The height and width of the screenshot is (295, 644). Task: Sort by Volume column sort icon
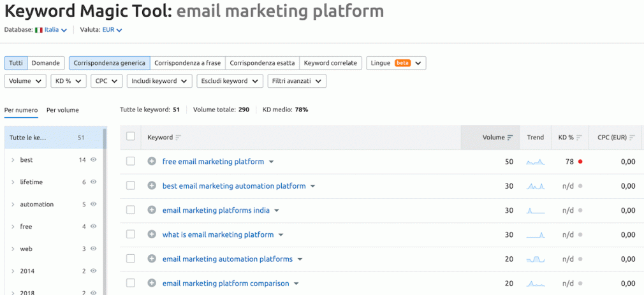tap(510, 138)
